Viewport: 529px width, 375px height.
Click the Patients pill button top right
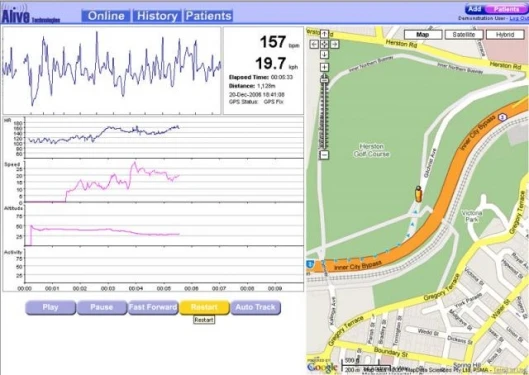pyautogui.click(x=506, y=9)
